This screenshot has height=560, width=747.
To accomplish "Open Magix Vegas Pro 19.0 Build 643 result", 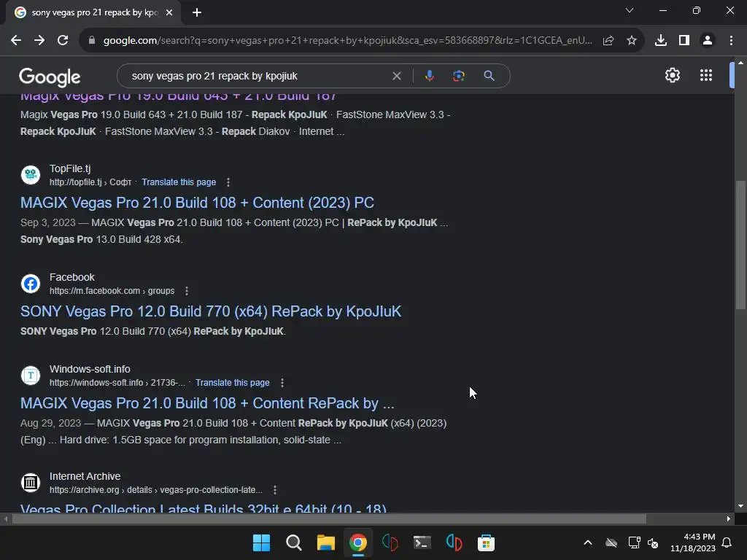I will click(178, 96).
